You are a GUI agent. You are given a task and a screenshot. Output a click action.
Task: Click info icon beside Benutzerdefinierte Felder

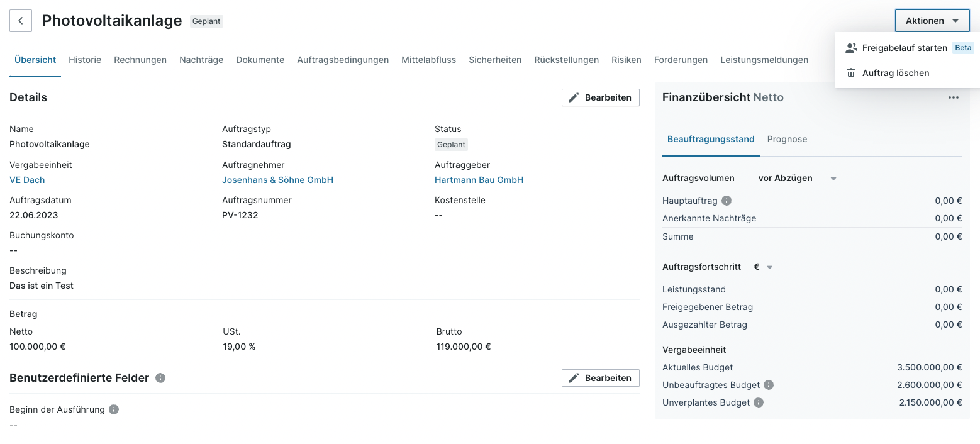click(160, 378)
